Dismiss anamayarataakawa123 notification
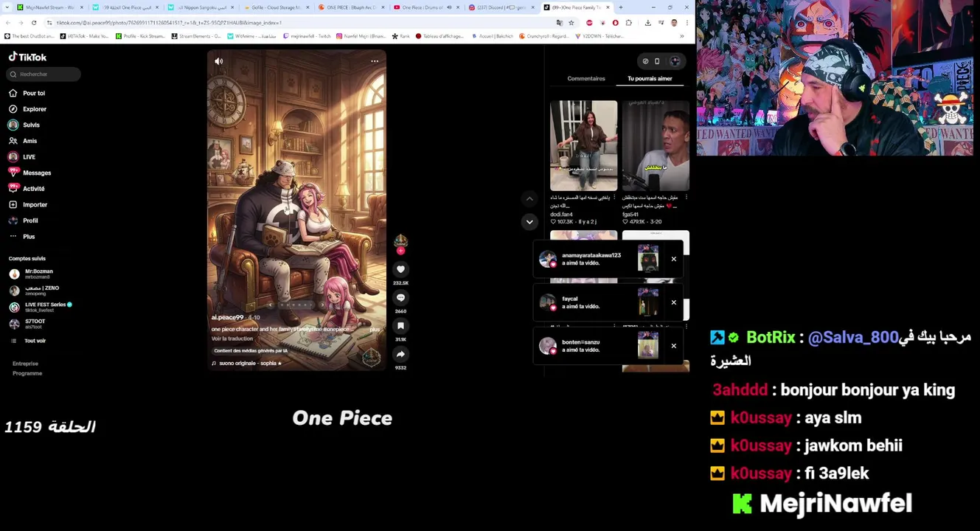 673,259
